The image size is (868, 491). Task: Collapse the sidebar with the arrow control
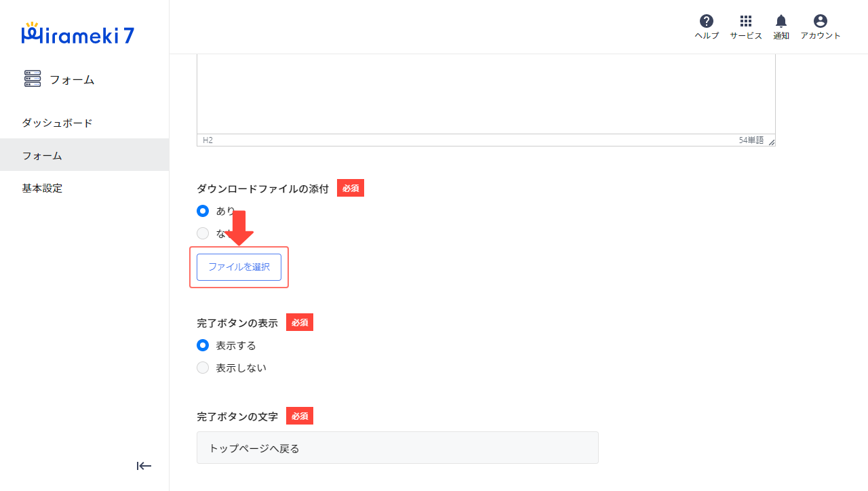click(144, 466)
